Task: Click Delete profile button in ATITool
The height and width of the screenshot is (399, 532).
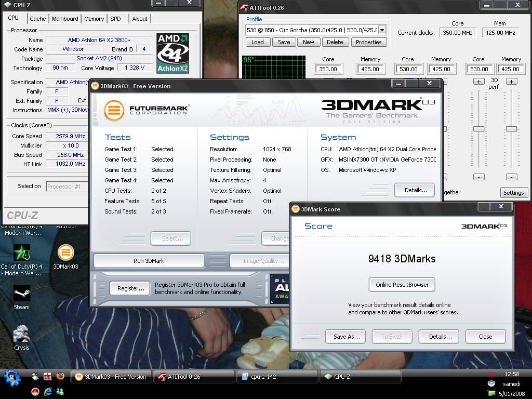Action: (335, 42)
